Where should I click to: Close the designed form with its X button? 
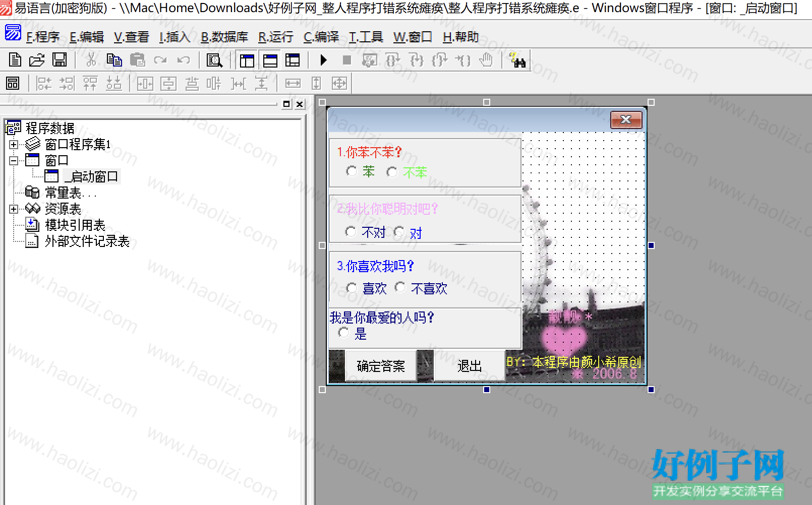[x=626, y=119]
